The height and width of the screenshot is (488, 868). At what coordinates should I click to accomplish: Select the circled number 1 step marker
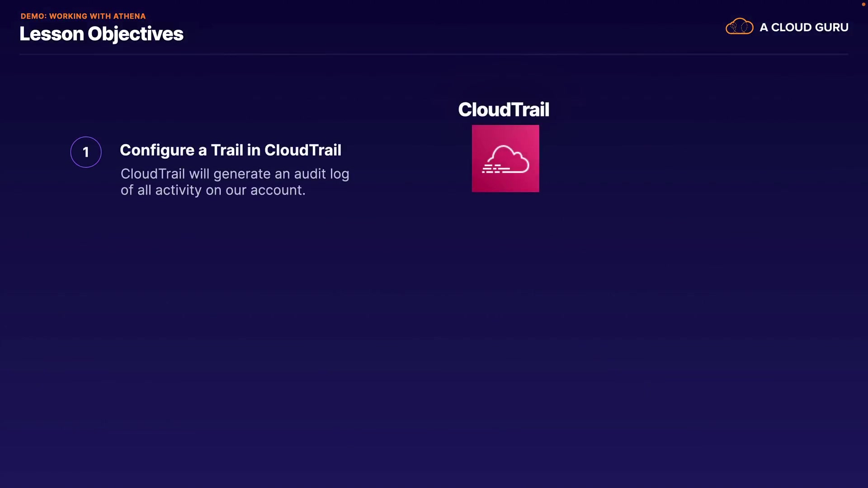86,152
